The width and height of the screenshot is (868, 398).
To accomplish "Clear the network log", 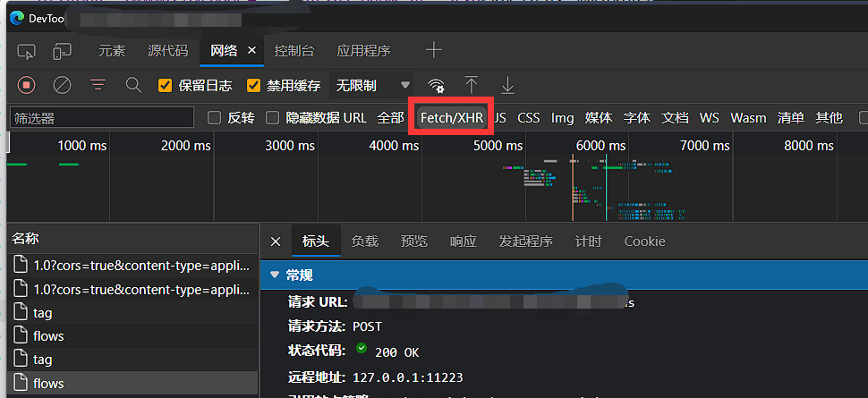I will pos(62,85).
